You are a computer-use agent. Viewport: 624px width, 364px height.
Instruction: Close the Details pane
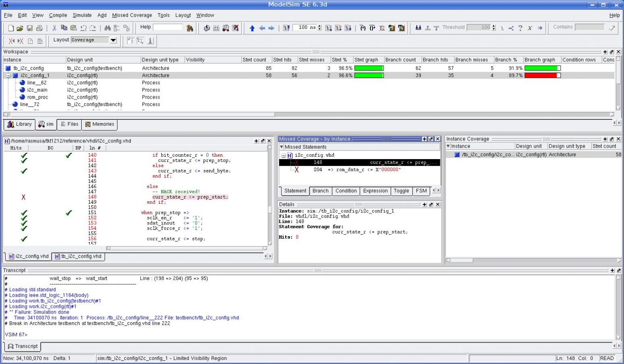438,205
